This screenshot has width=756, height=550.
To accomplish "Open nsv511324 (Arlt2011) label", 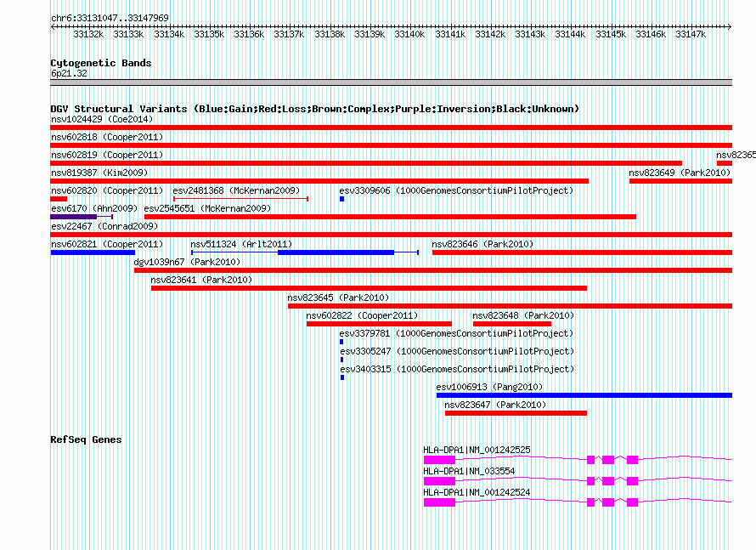I will pos(241,244).
